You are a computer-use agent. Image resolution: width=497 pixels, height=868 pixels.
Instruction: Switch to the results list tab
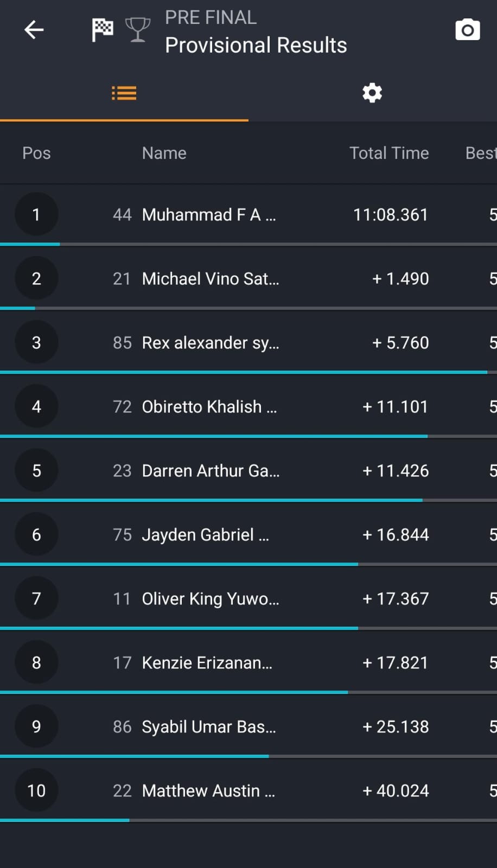124,93
